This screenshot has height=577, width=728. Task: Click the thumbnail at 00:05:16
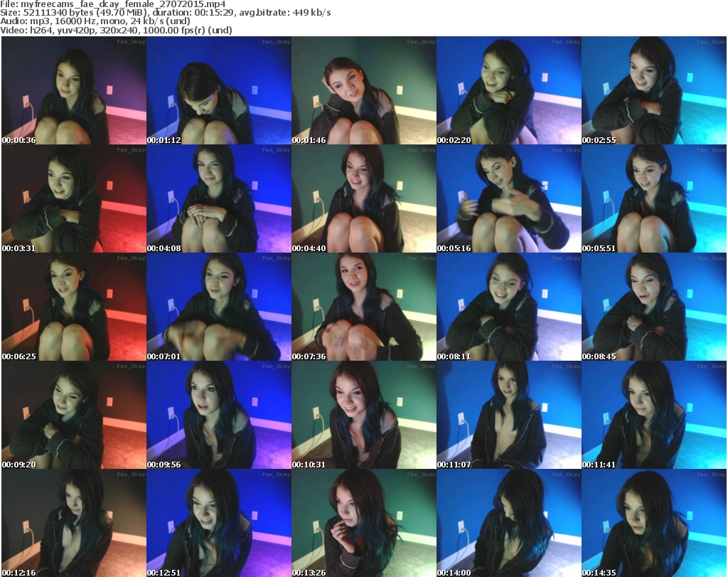tap(509, 198)
